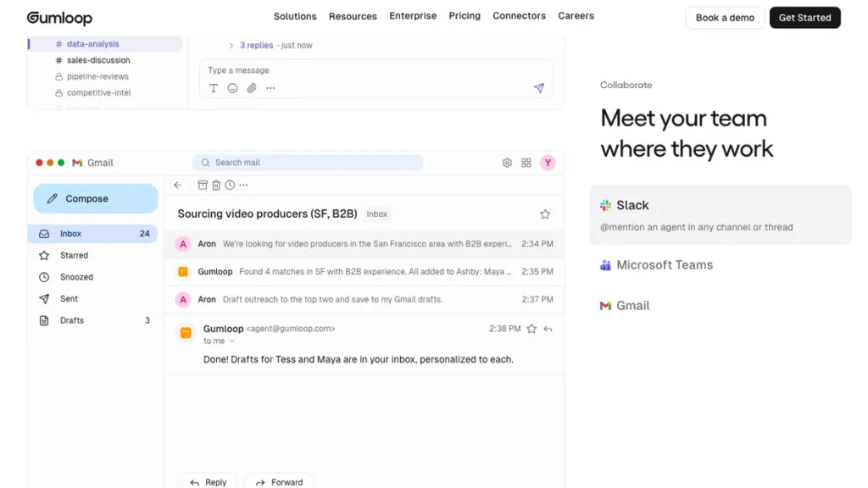Click the Book a demo button
This screenshot has width=868, height=488.
click(x=725, y=18)
